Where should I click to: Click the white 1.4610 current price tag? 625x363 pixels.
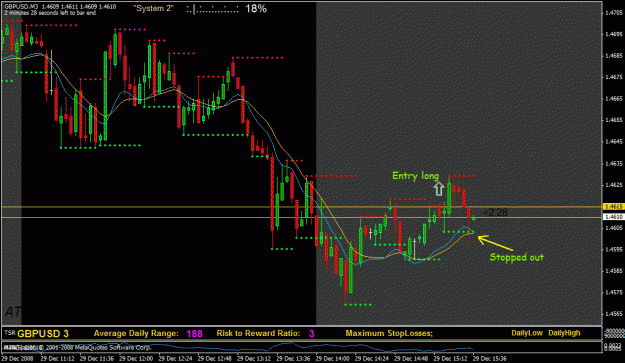[x=613, y=217]
